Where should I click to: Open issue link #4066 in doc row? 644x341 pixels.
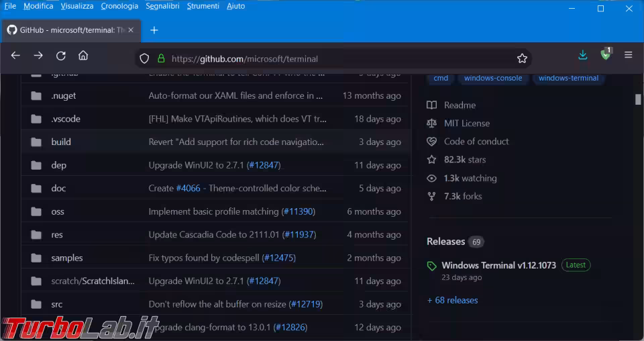click(x=188, y=188)
